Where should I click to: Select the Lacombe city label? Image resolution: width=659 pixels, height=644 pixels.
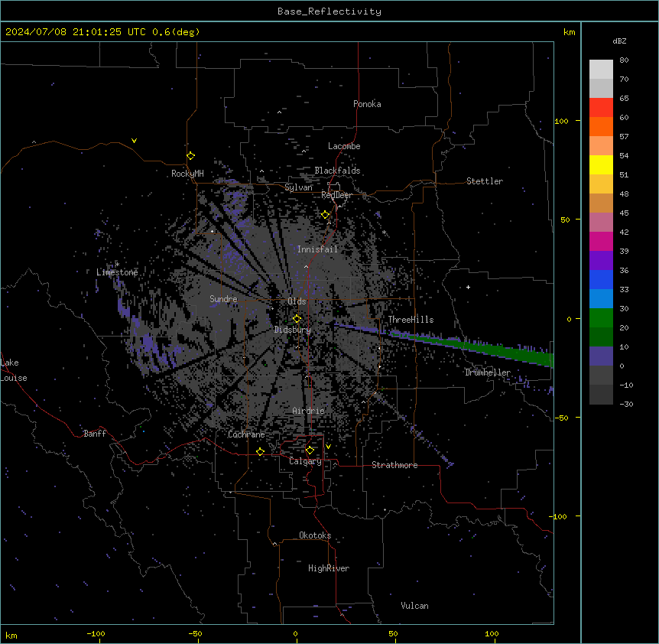[x=344, y=146]
